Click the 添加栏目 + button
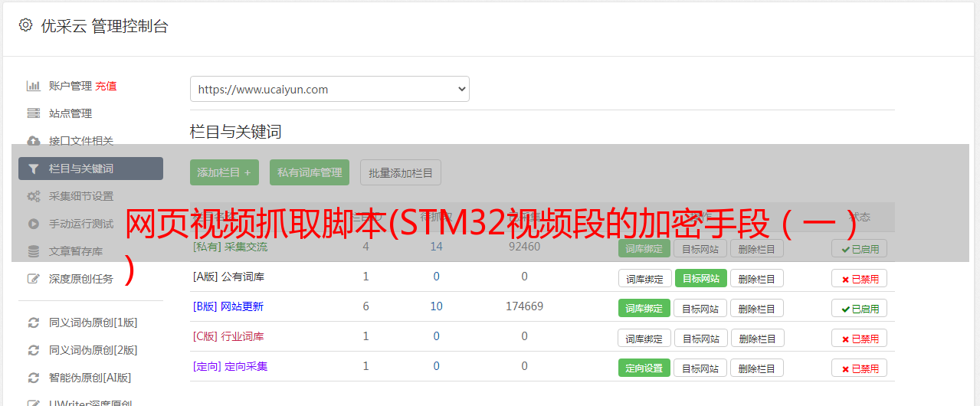The image size is (980, 406). (225, 172)
